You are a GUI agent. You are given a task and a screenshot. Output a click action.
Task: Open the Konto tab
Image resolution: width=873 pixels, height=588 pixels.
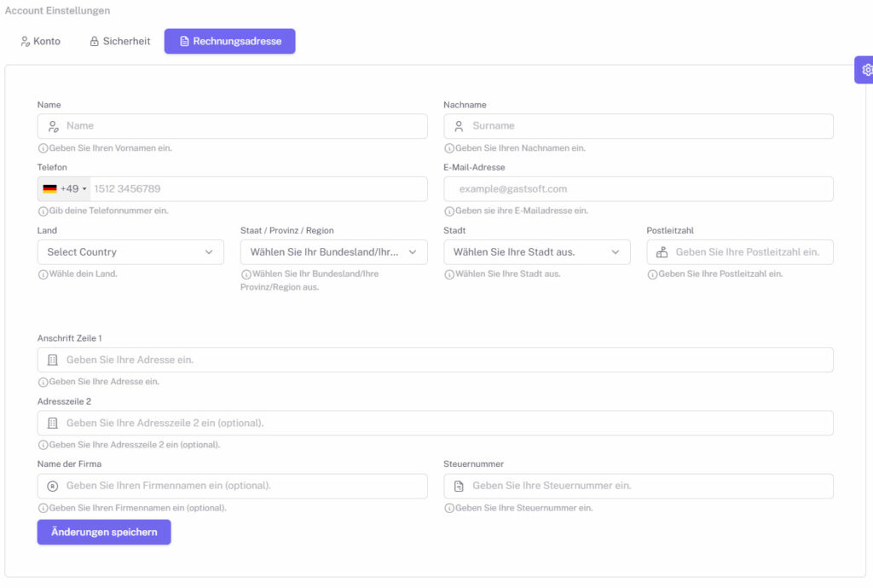pos(40,41)
